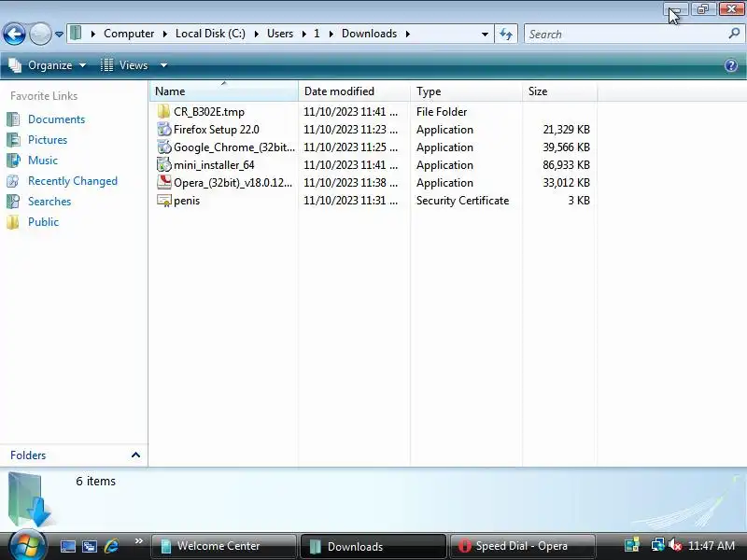Sort files by Type column header
The width and height of the screenshot is (747, 560).
(466, 91)
